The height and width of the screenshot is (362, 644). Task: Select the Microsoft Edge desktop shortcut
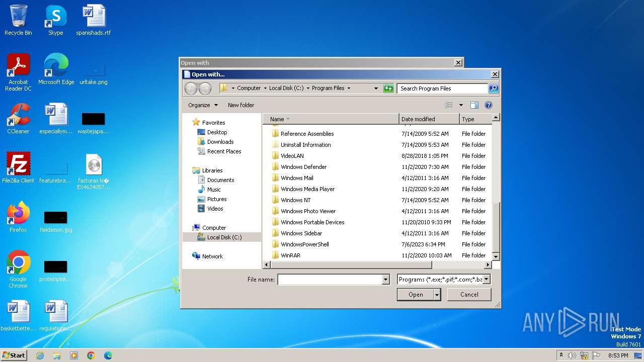(x=56, y=69)
